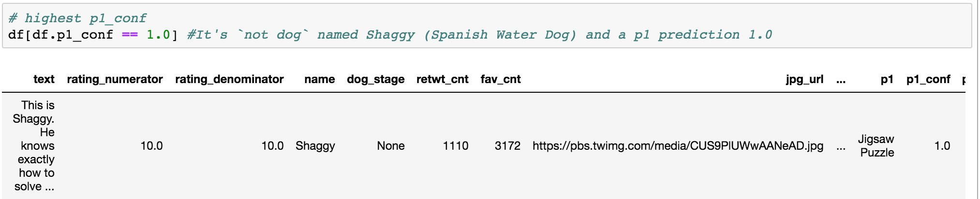The width and height of the screenshot is (980, 199).
Task: Click the 'Jigsaw Puzzle' prediction cell
Action: coord(876,146)
